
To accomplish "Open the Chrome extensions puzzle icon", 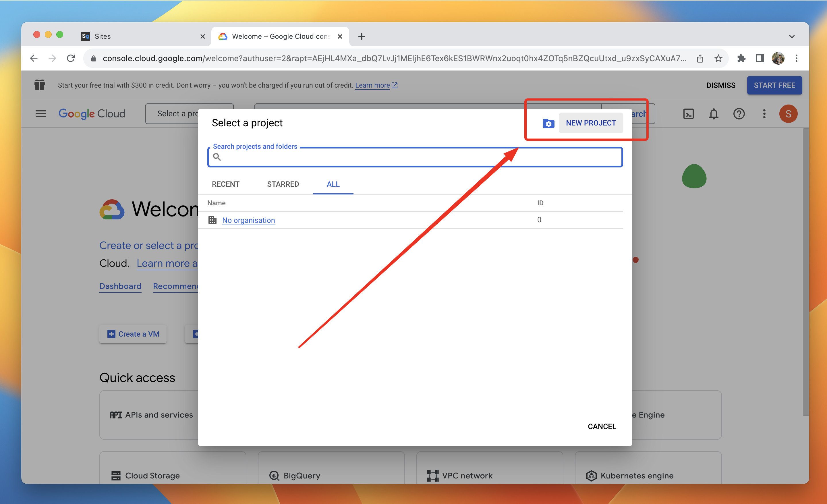I will (741, 58).
